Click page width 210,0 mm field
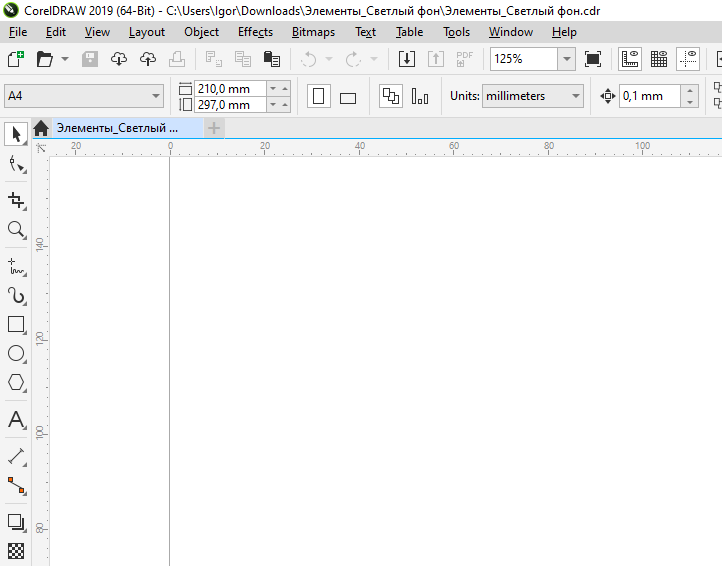The height and width of the screenshot is (566, 722). click(230, 88)
